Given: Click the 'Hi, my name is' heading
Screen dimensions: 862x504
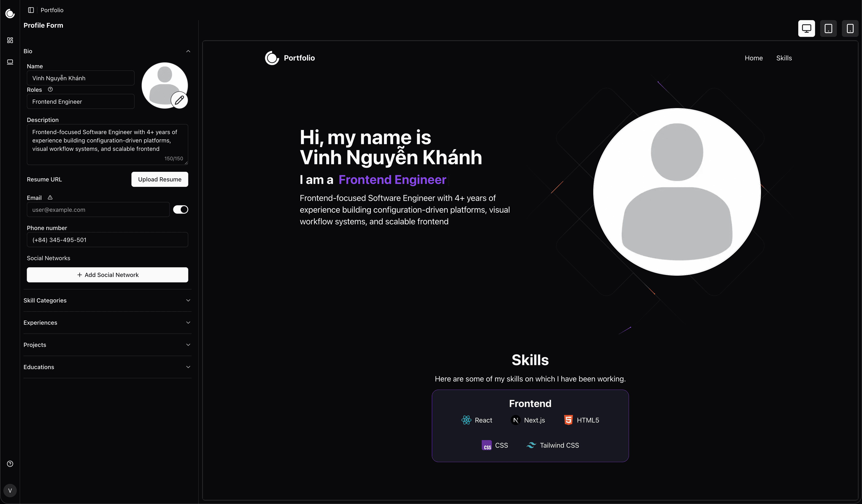Looking at the screenshot, I should 365,137.
